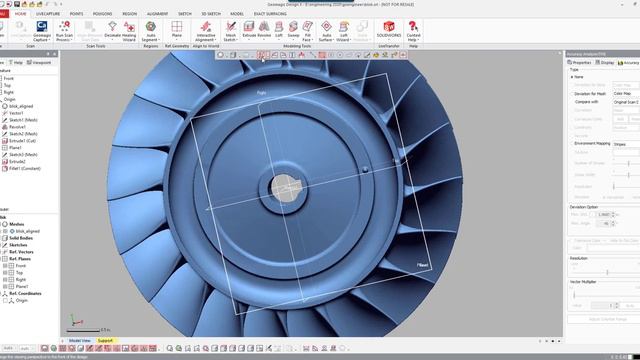
Task: Open the ALIGNMENT ribbon tab
Action: 157,14
